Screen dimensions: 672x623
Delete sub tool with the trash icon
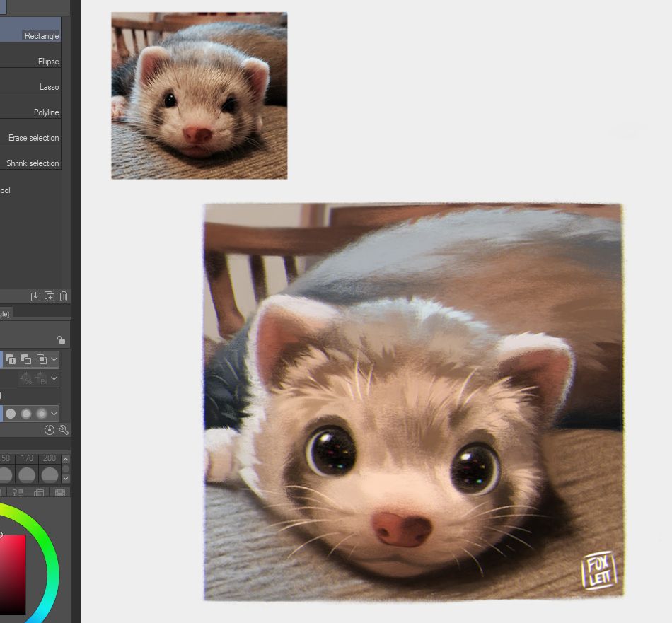[64, 296]
